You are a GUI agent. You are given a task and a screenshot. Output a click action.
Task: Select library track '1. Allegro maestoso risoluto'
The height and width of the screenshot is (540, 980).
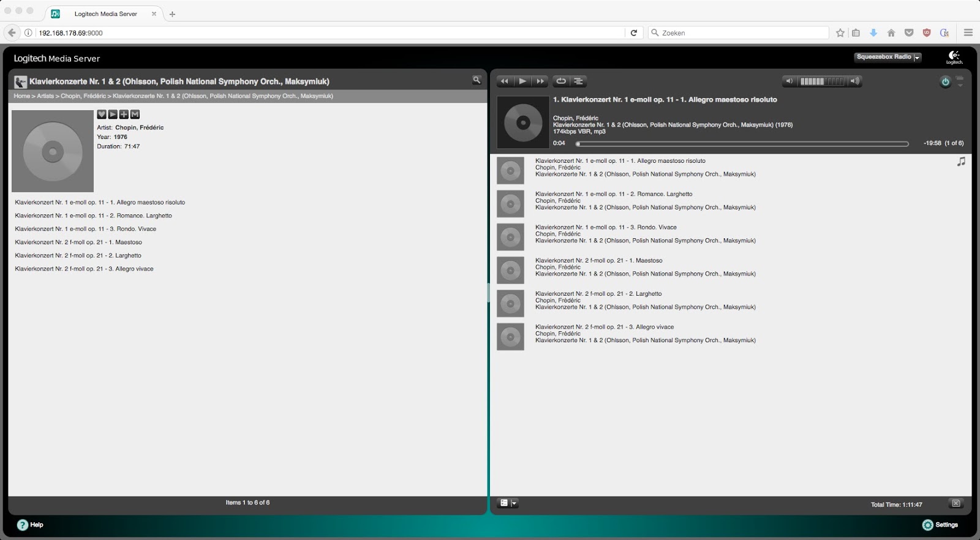100,203
